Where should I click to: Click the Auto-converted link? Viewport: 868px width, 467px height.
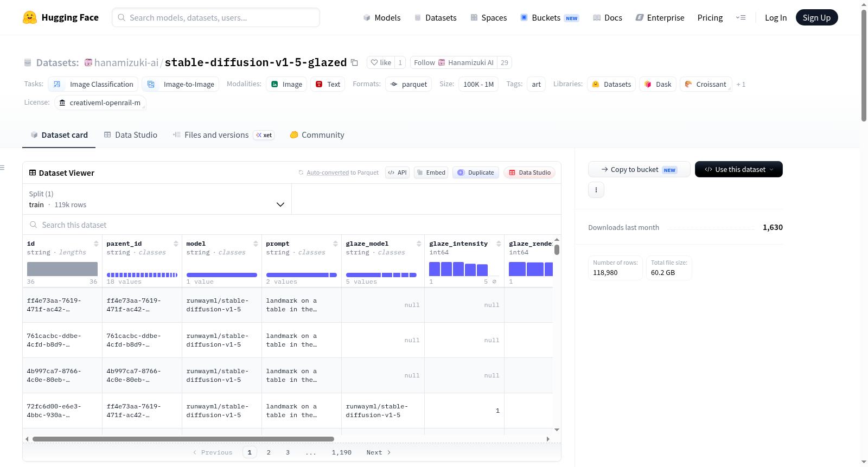pyautogui.click(x=328, y=172)
